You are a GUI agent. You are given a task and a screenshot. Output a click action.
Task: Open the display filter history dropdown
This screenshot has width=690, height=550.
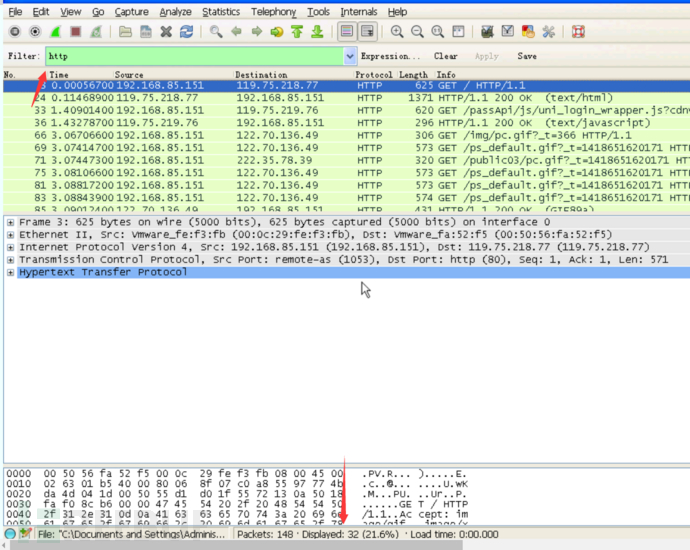(x=348, y=57)
